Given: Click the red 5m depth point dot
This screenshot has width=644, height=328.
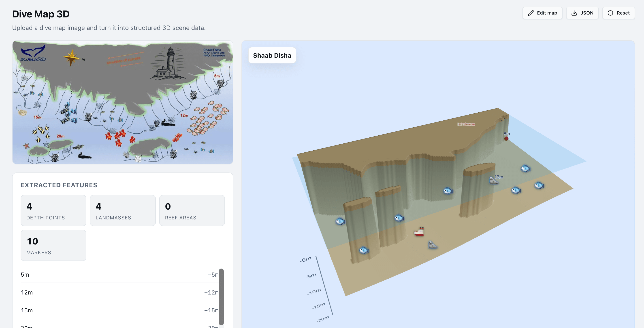Looking at the screenshot, I should click(506, 139).
